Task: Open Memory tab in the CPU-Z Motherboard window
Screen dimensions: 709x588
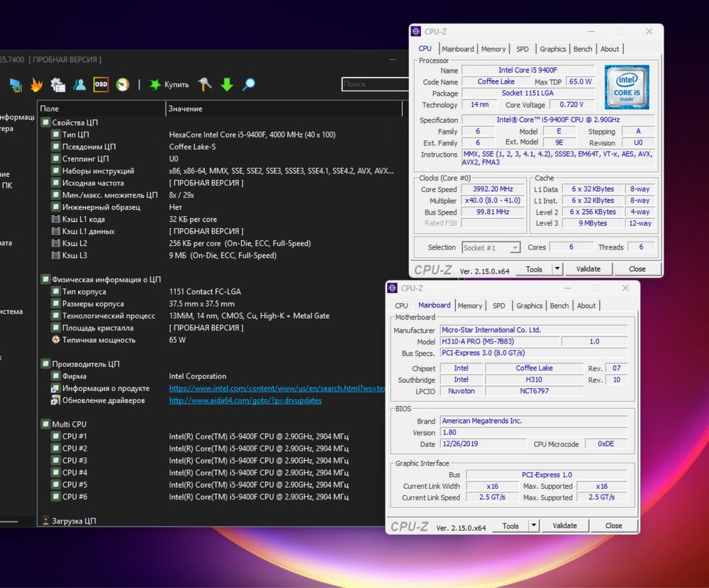Action: click(470, 305)
